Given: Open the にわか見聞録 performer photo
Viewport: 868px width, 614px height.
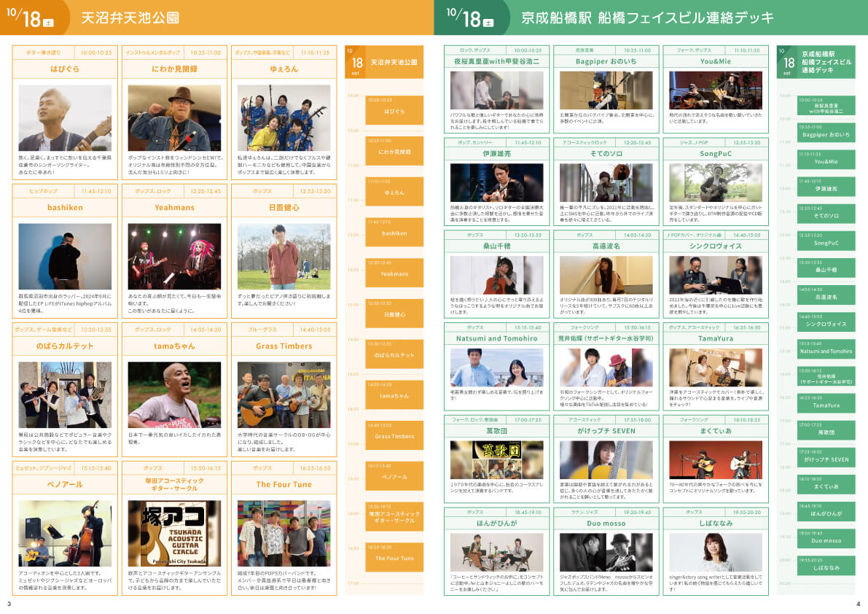Looking at the screenshot, I should (x=174, y=117).
